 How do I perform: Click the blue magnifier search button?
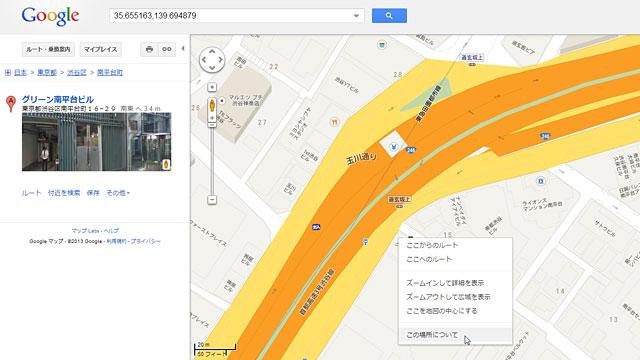click(x=389, y=16)
